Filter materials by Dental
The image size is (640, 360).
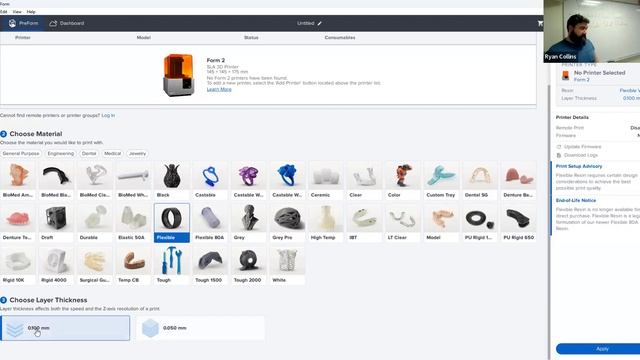(89, 153)
